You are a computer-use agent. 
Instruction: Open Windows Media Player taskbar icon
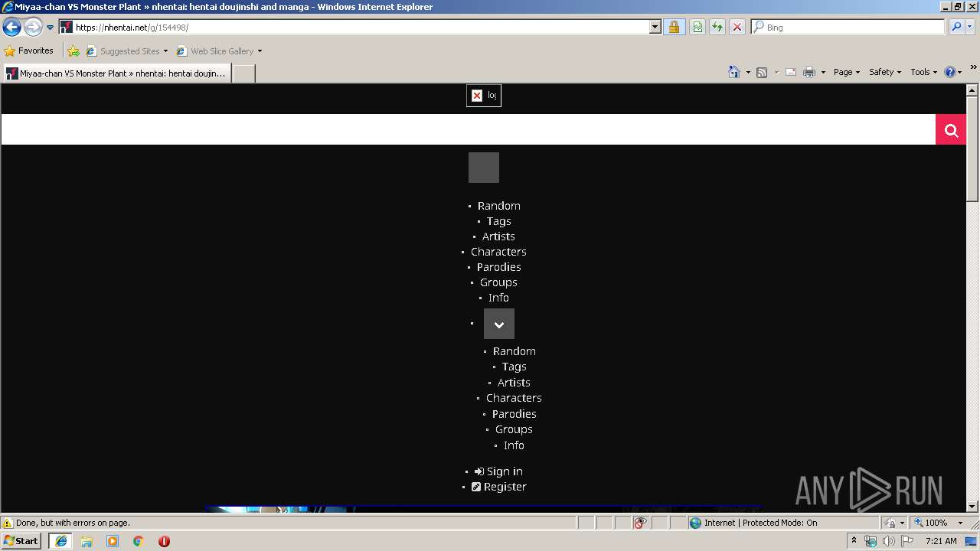coord(113,541)
